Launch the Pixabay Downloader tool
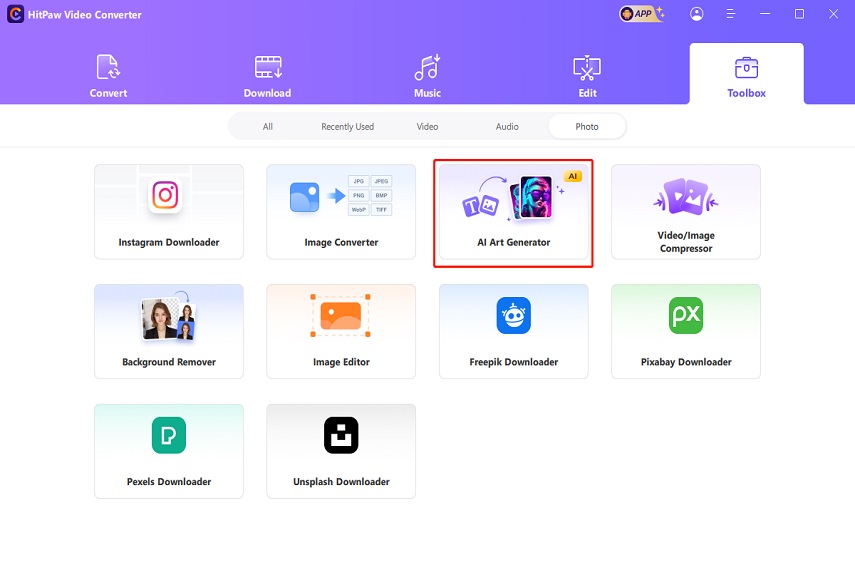The width and height of the screenshot is (855, 568). coord(686,331)
